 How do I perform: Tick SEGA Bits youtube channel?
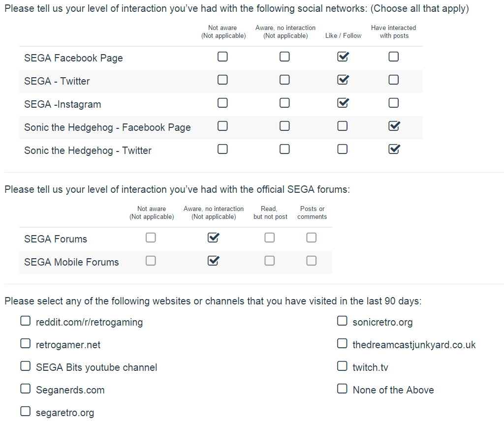pos(25,366)
